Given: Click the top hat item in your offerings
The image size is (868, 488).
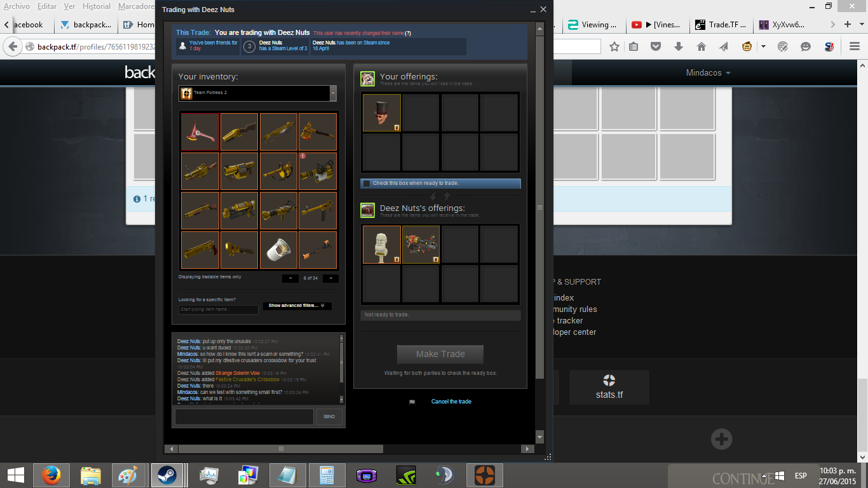Looking at the screenshot, I should [381, 113].
